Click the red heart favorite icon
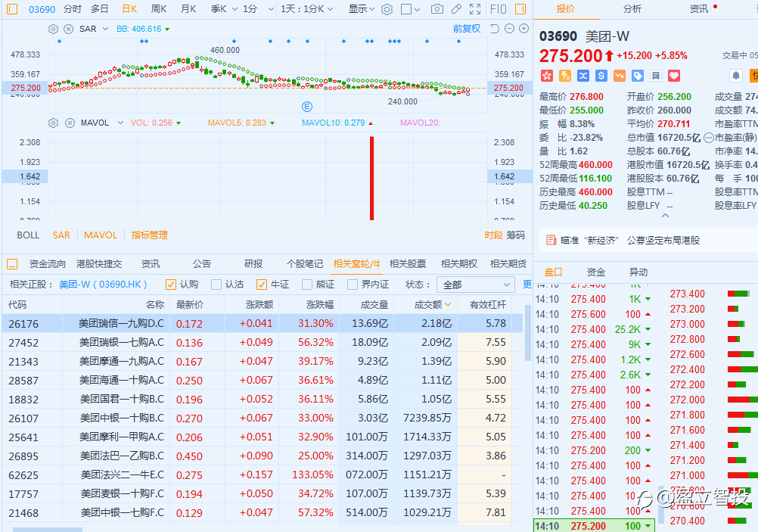The height and width of the screenshot is (532, 758). (674, 76)
